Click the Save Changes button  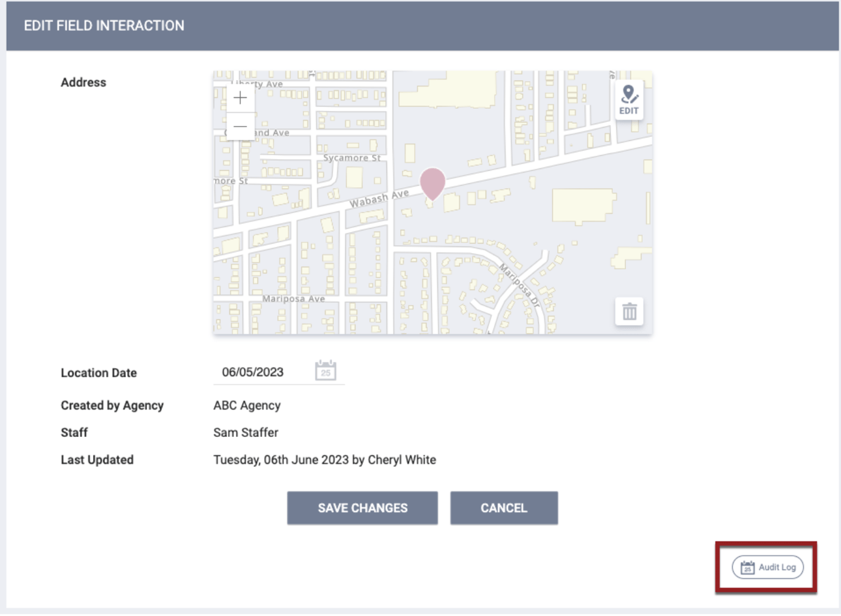[363, 507]
